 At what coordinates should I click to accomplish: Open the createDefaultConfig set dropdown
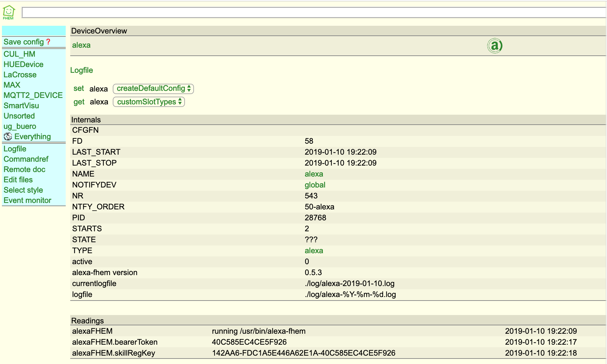click(x=153, y=89)
